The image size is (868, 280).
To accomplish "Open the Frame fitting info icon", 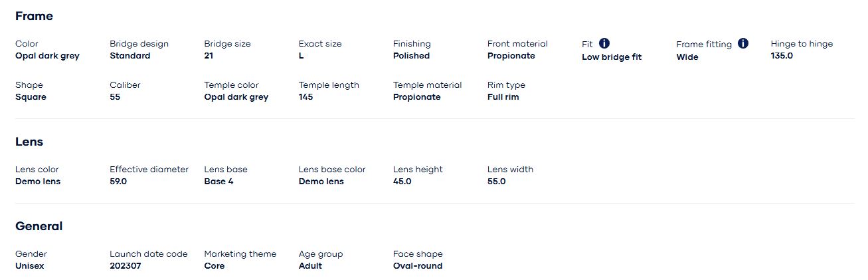I will click(743, 43).
